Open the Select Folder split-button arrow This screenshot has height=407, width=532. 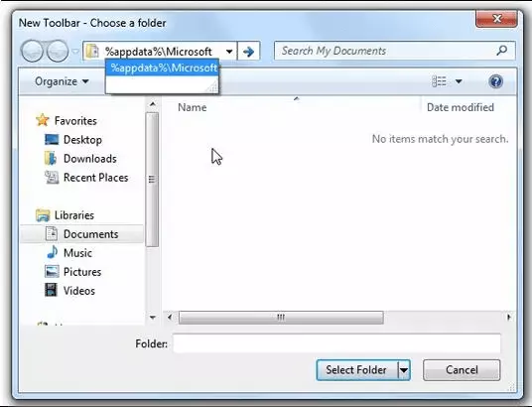pos(404,370)
